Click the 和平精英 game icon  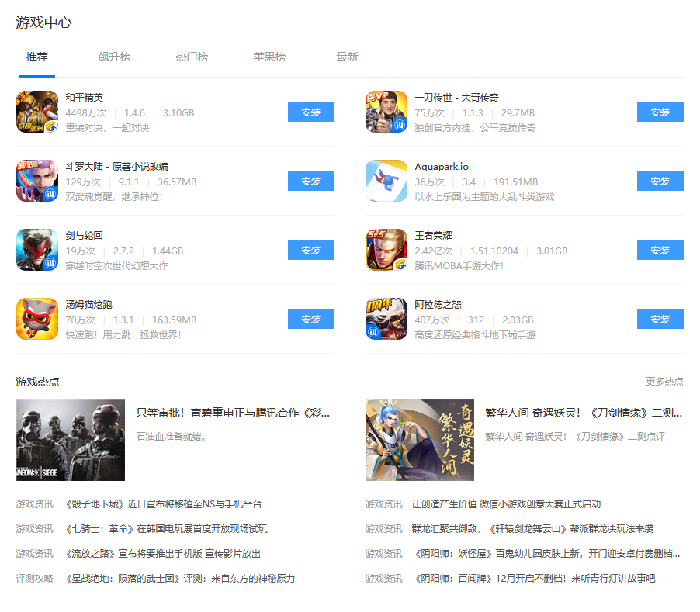pyautogui.click(x=37, y=112)
